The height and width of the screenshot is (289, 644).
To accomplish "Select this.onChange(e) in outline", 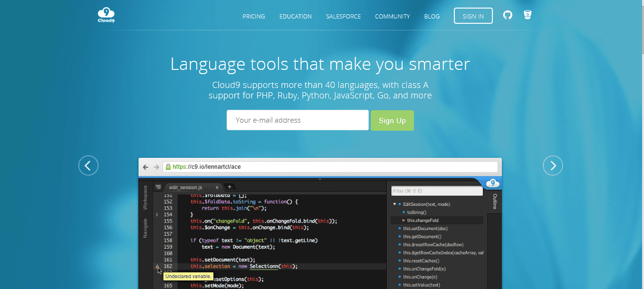I will pyautogui.click(x=420, y=277).
